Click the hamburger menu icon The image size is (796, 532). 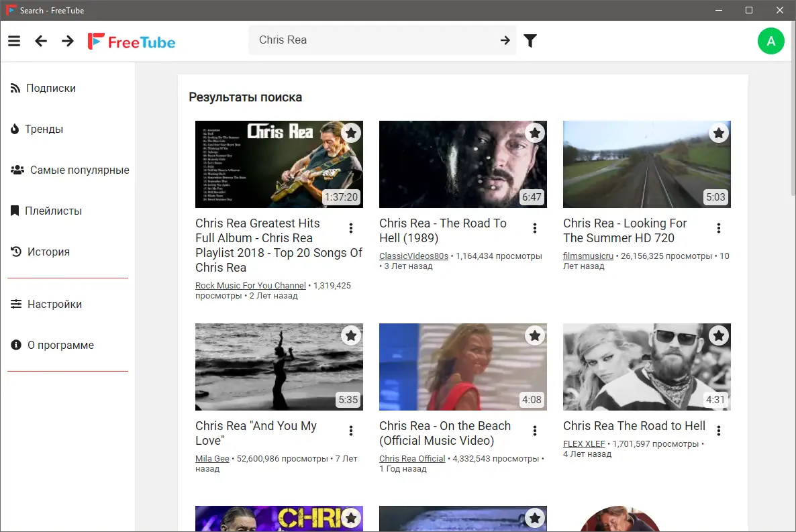click(x=14, y=40)
